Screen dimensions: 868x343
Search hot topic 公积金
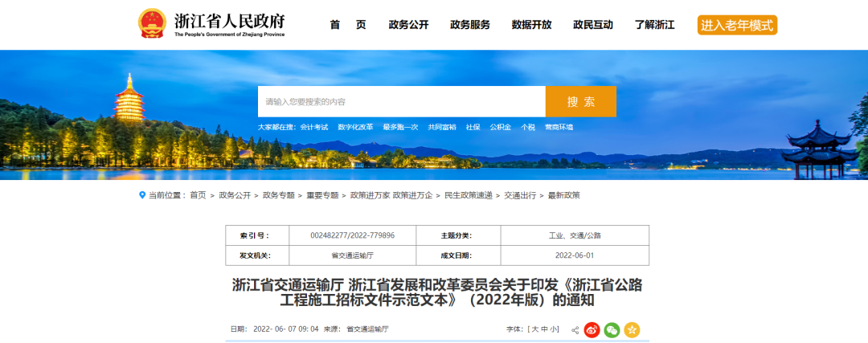coord(500,127)
